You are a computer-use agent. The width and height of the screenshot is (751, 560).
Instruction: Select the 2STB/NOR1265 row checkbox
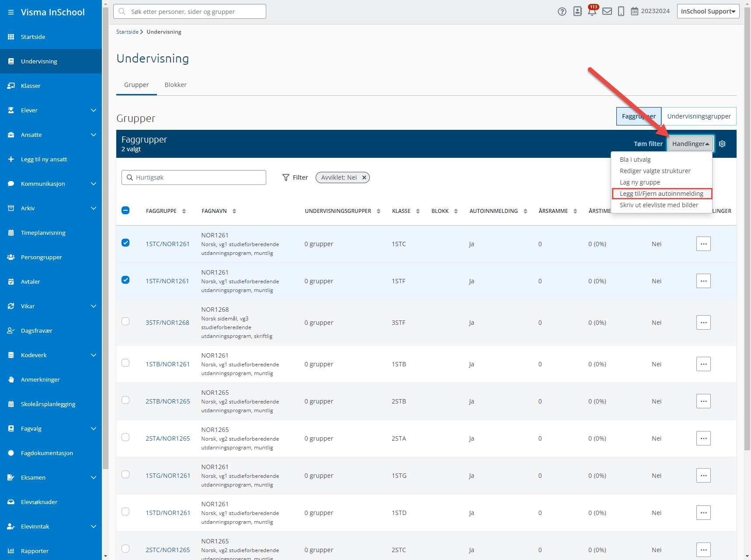click(125, 400)
